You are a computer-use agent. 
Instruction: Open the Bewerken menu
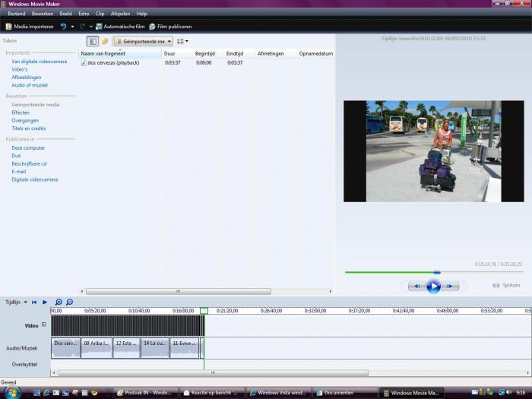(43, 14)
